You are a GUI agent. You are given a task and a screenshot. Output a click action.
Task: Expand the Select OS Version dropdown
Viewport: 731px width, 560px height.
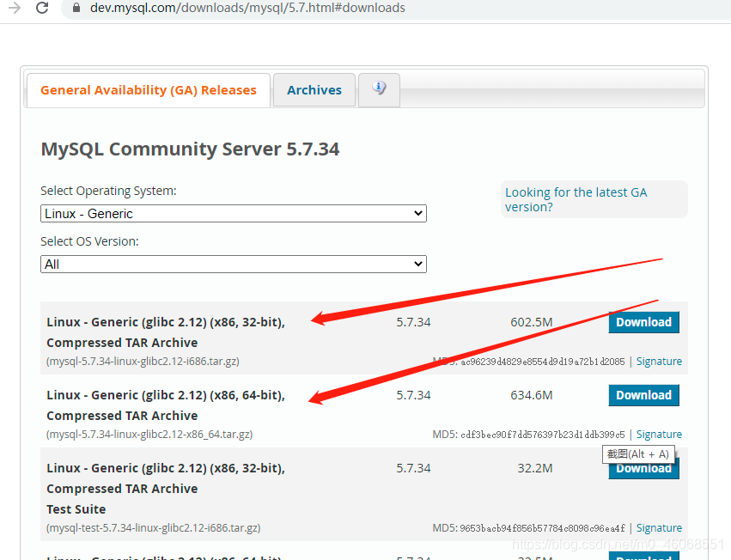tap(233, 265)
